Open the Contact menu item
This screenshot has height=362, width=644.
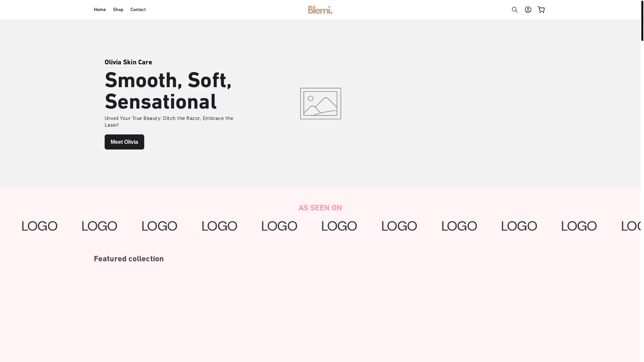tap(138, 10)
